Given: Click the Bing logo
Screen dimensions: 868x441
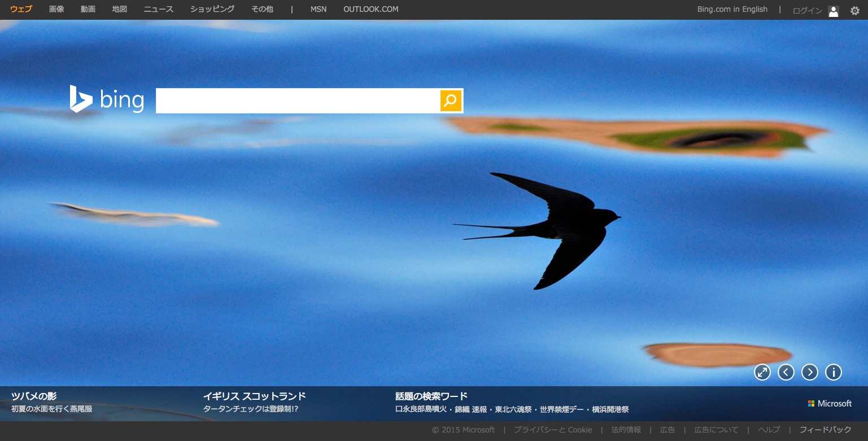Looking at the screenshot, I should pyautogui.click(x=107, y=100).
